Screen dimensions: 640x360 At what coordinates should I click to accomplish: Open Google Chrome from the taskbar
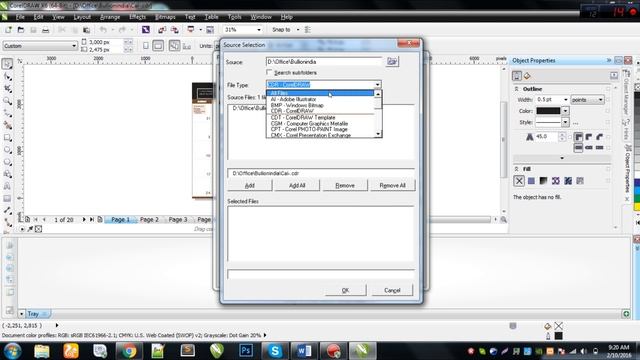tap(129, 351)
